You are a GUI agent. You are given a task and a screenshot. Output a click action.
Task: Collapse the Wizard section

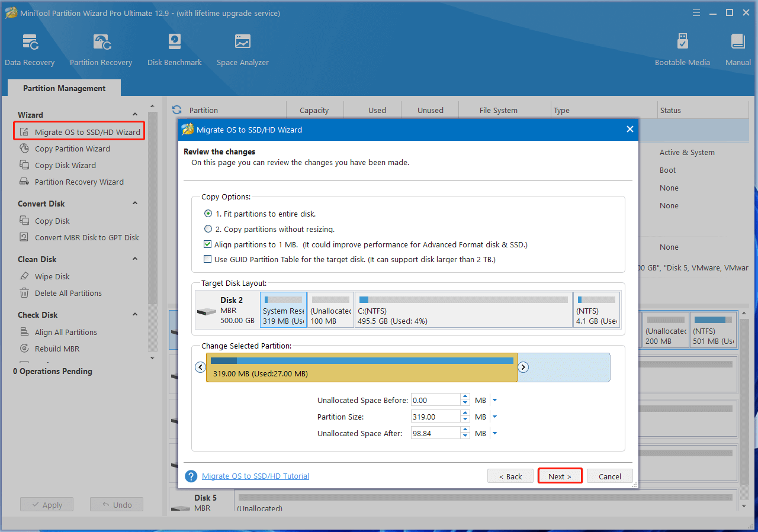coord(135,115)
